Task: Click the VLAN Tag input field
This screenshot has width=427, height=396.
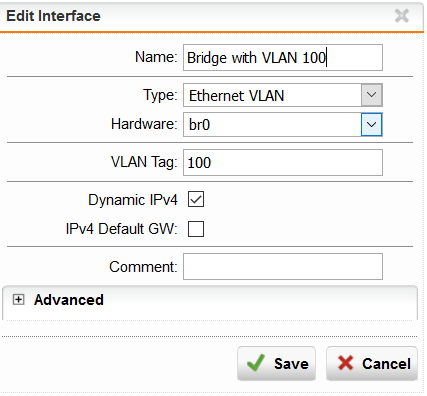Action: point(283,163)
